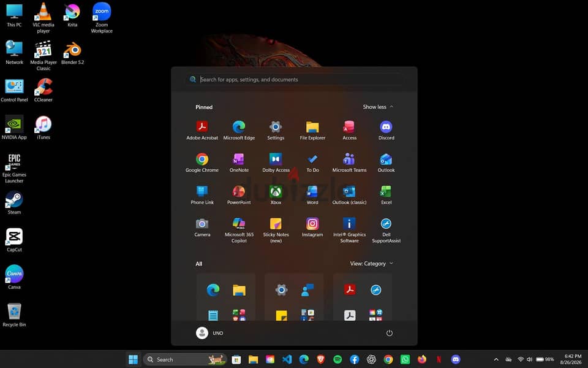The width and height of the screenshot is (588, 368).
Task: Select the Control Panel desktop icon
Action: coord(14,90)
